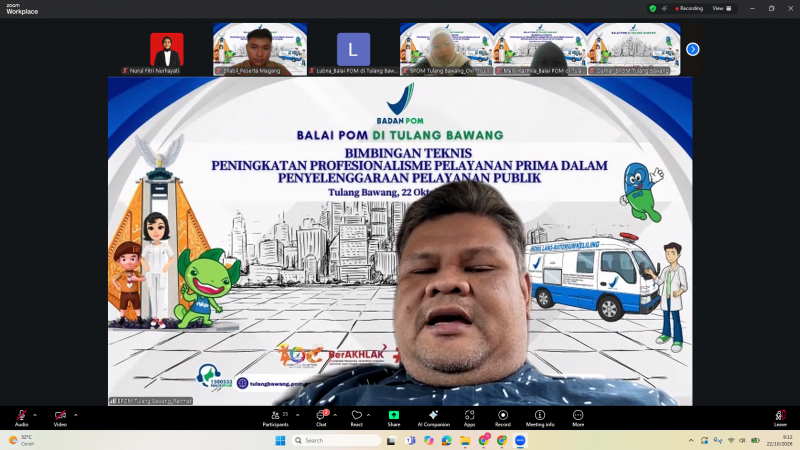Image resolution: width=800 pixels, height=450 pixels.
Task: Select Melly Karmila_Balai POM video thumbnail
Action: (x=540, y=49)
